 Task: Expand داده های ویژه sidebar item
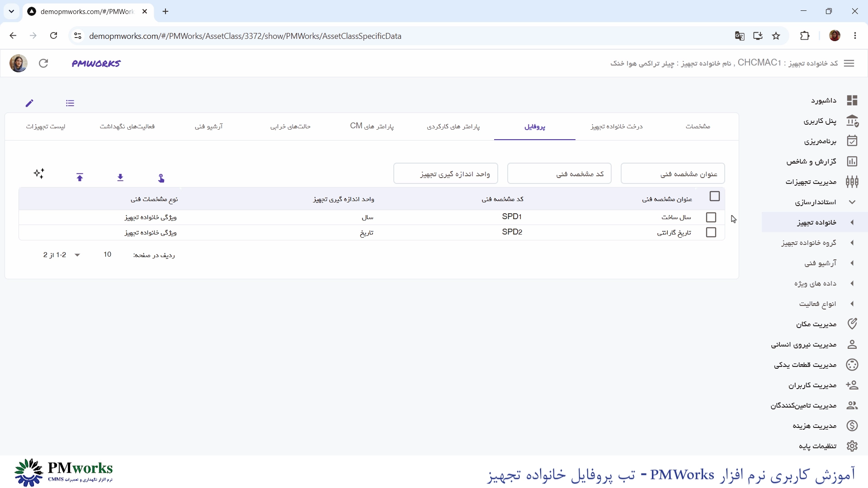852,283
